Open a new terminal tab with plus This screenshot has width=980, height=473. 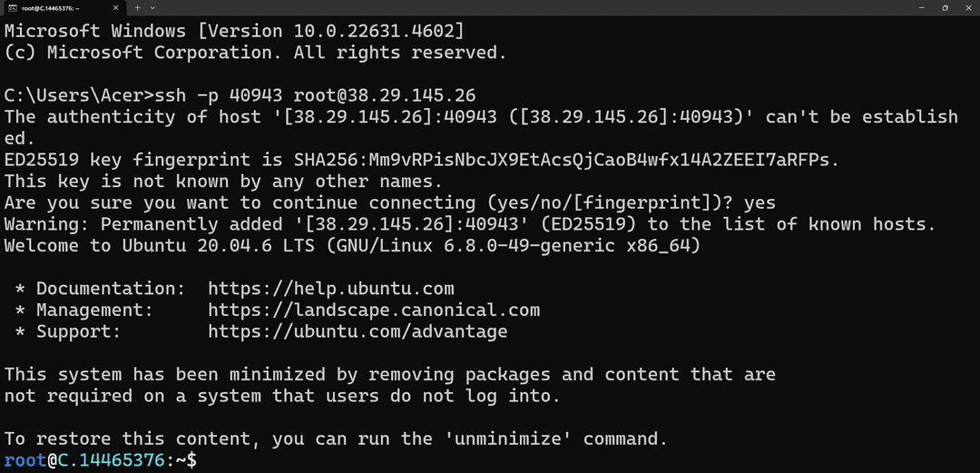pos(138,7)
